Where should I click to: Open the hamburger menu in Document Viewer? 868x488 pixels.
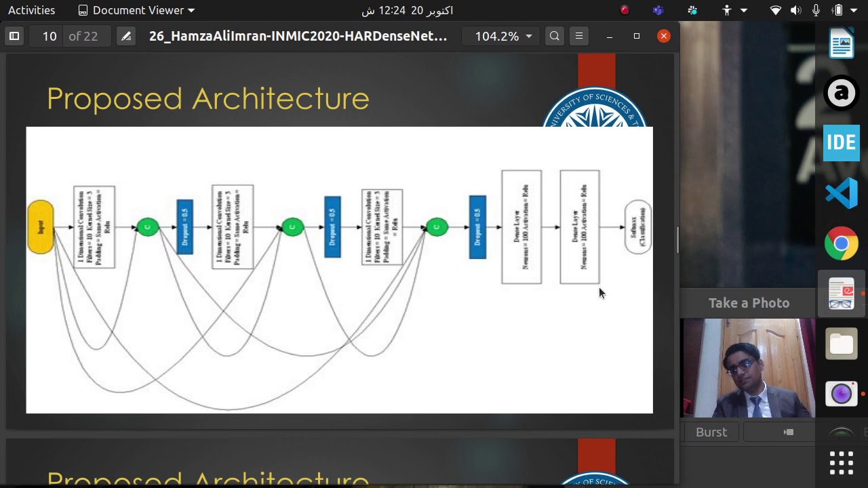pyautogui.click(x=579, y=36)
